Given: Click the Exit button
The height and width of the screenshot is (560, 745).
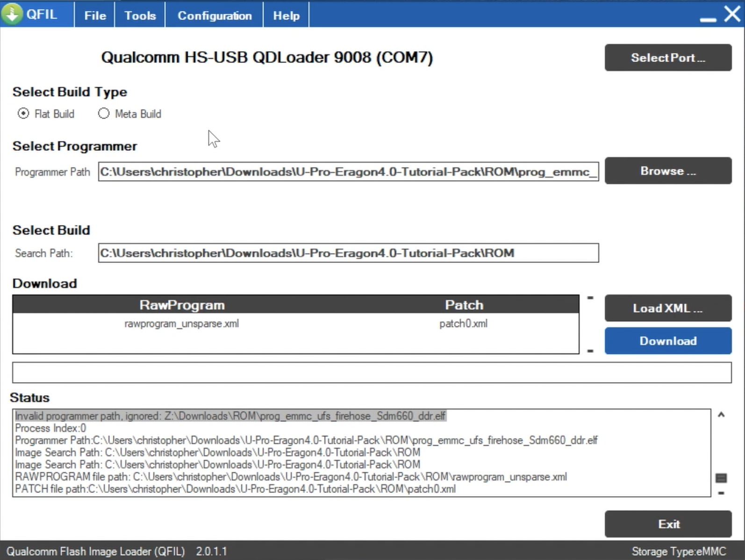Looking at the screenshot, I should click(668, 524).
